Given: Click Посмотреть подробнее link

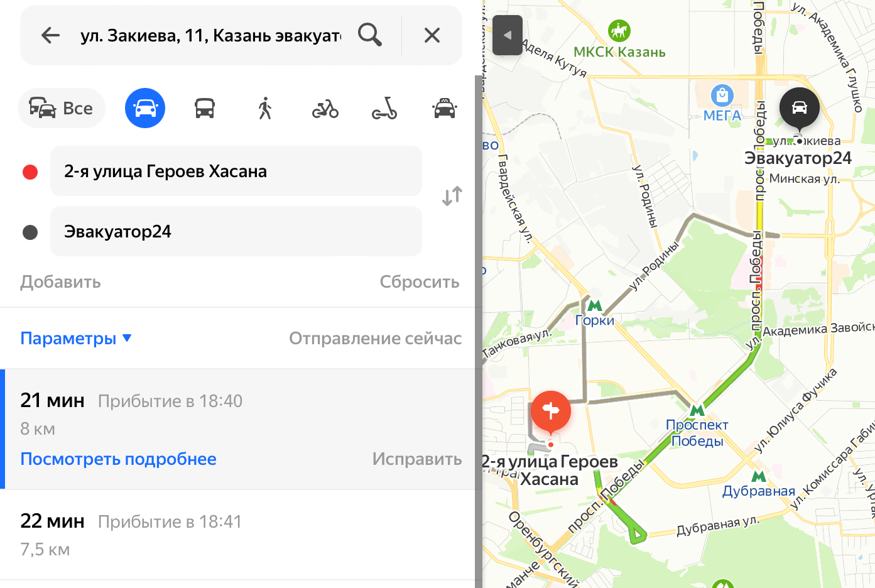Looking at the screenshot, I should point(118,459).
